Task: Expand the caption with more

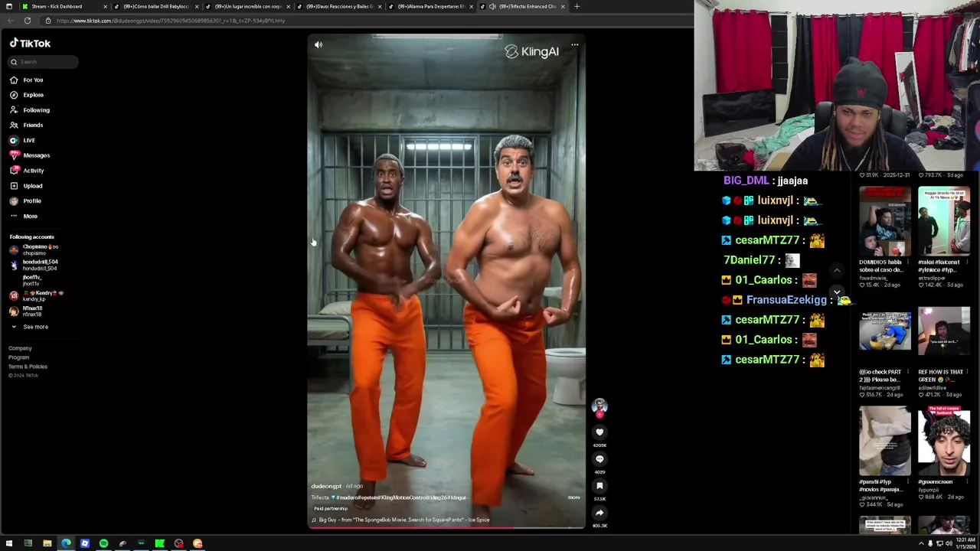Action: pyautogui.click(x=573, y=497)
